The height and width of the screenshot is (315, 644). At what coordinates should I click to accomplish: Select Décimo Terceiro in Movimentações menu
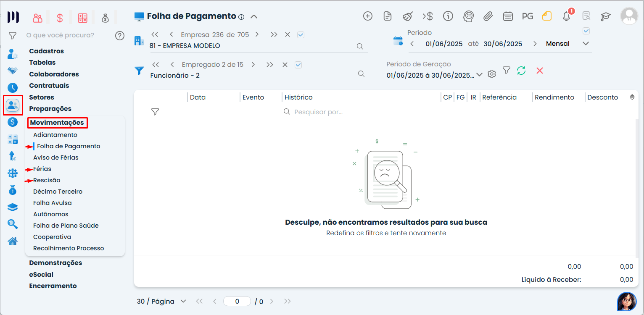click(58, 192)
